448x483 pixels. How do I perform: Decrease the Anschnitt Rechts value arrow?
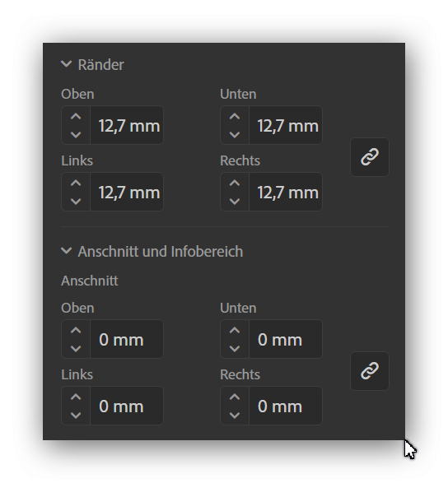click(235, 415)
